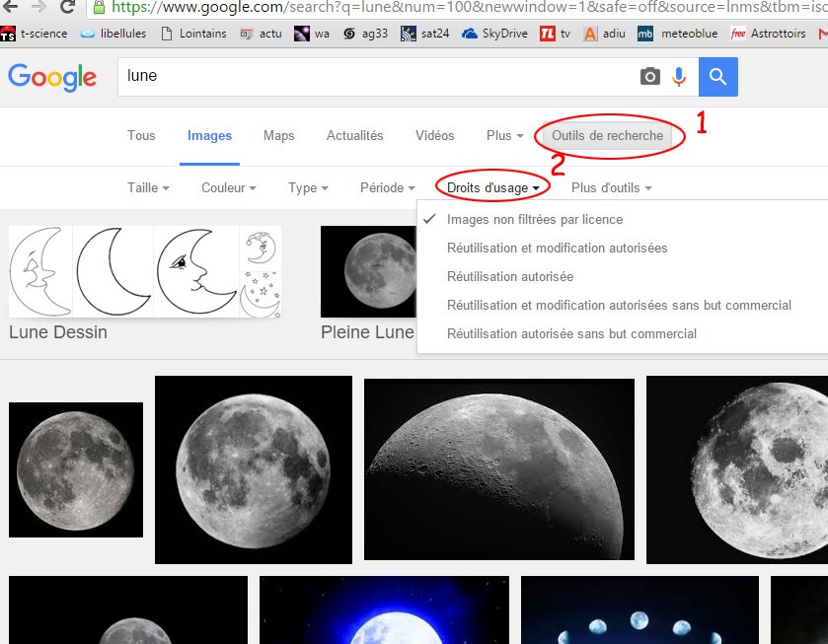This screenshot has height=644, width=828.
Task: Reload the page with the refresh icon
Action: click(x=67, y=6)
